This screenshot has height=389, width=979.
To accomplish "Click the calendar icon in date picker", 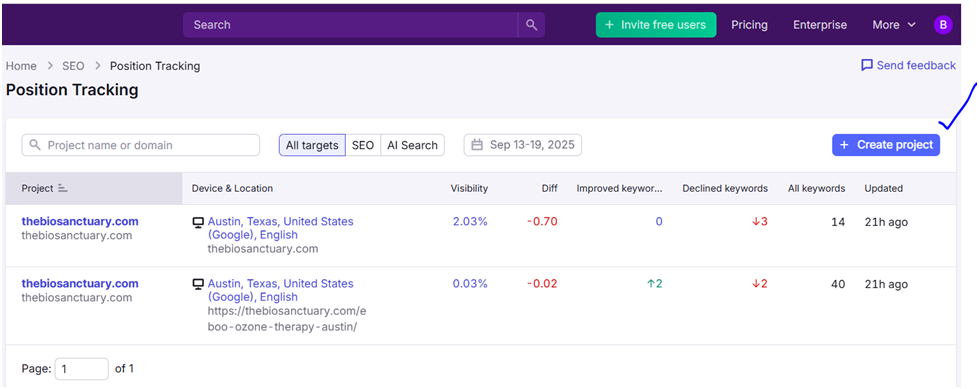I will [477, 145].
